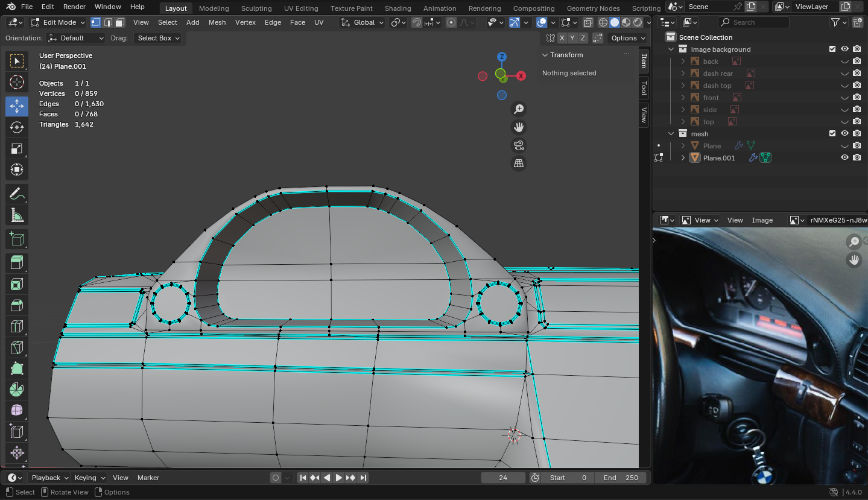Uncheck the image background collection checkbox
This screenshot has width=868, height=500.
coord(832,49)
